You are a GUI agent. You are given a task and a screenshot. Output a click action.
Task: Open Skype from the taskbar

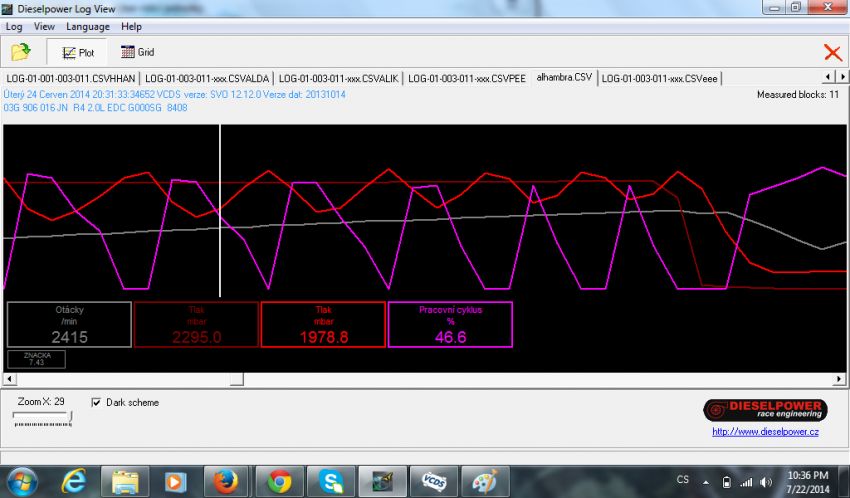[332, 481]
